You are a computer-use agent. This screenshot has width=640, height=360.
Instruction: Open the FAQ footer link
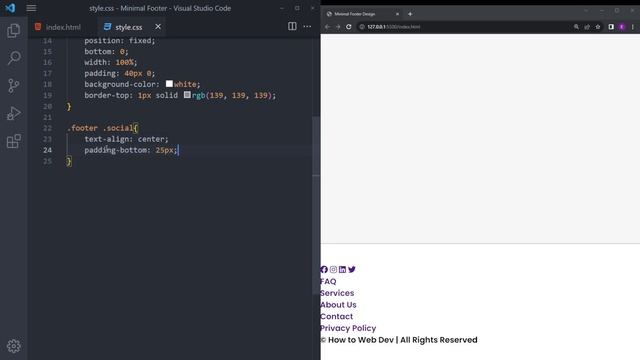(x=328, y=281)
